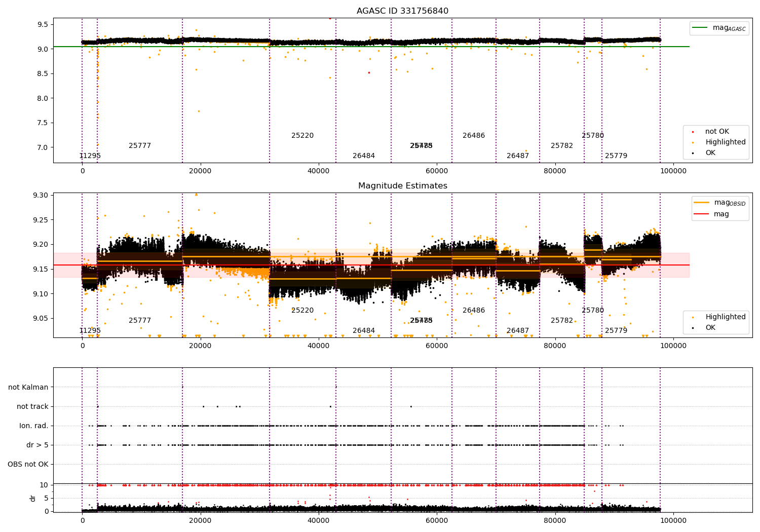Click the 'Ion. rad.' axis label
Viewport: 760px width, 532px height.
click(34, 426)
